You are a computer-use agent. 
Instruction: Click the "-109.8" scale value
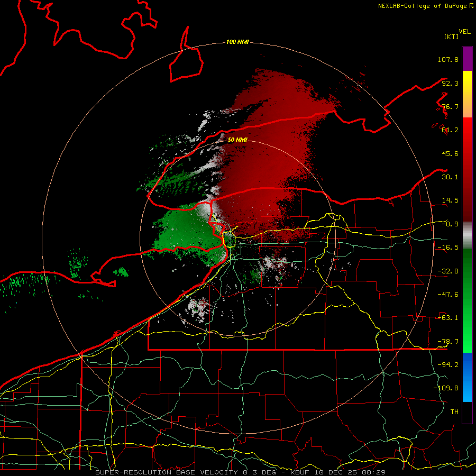(446, 388)
